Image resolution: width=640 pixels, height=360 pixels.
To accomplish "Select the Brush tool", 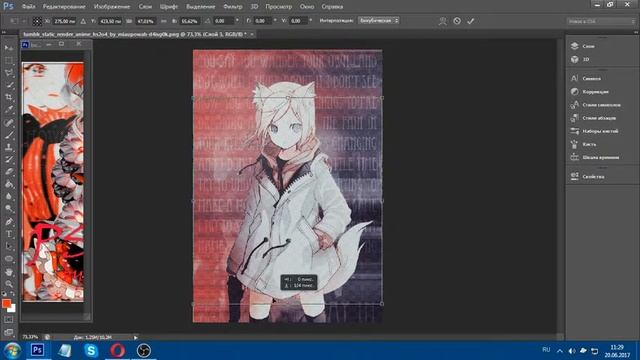I will [x=9, y=135].
